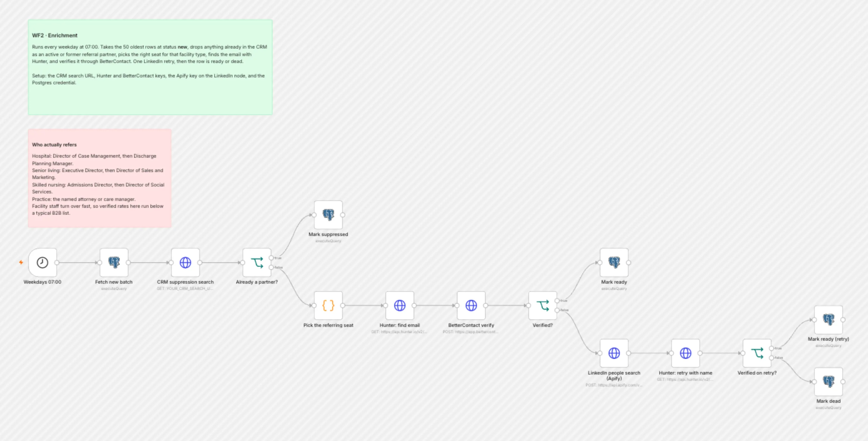Screen dimensions: 868x441
Task: Select the green WF2 · Enrichment sticky note
Action: (150, 67)
